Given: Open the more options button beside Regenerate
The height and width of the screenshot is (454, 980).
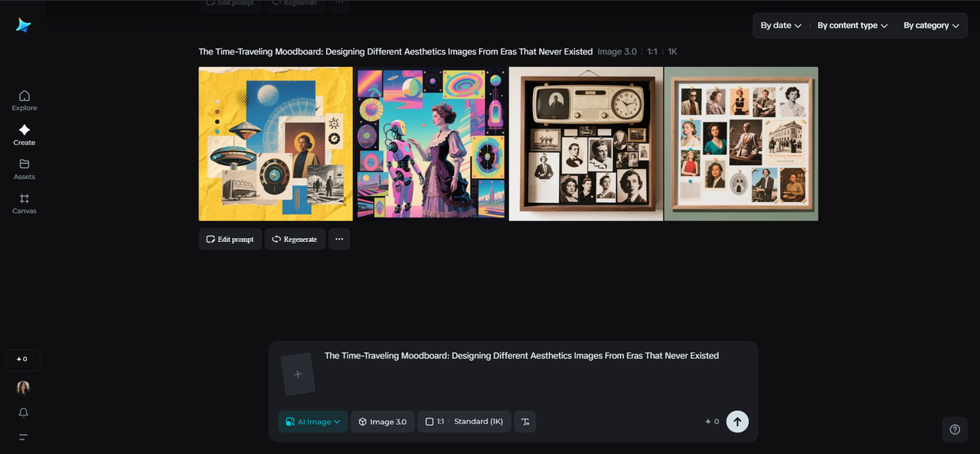Looking at the screenshot, I should (339, 239).
